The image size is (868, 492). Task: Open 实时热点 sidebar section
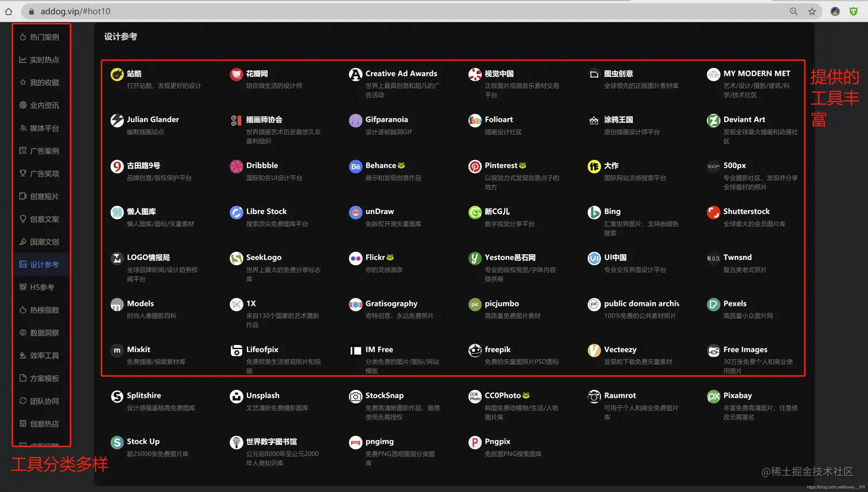(41, 60)
